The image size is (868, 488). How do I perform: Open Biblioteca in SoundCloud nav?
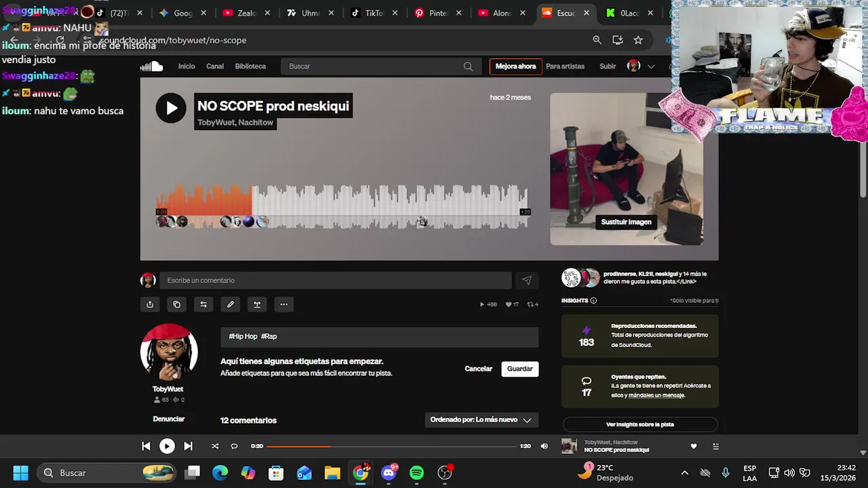250,66
